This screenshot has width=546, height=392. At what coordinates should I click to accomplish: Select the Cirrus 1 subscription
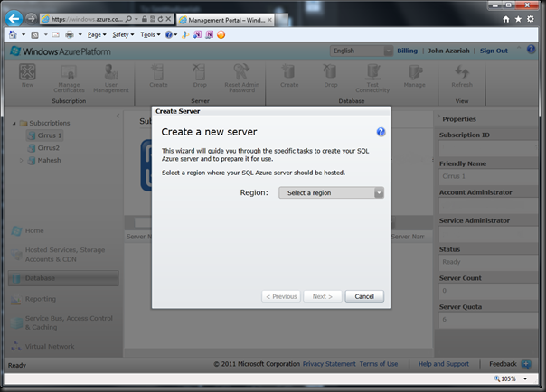pyautogui.click(x=45, y=135)
